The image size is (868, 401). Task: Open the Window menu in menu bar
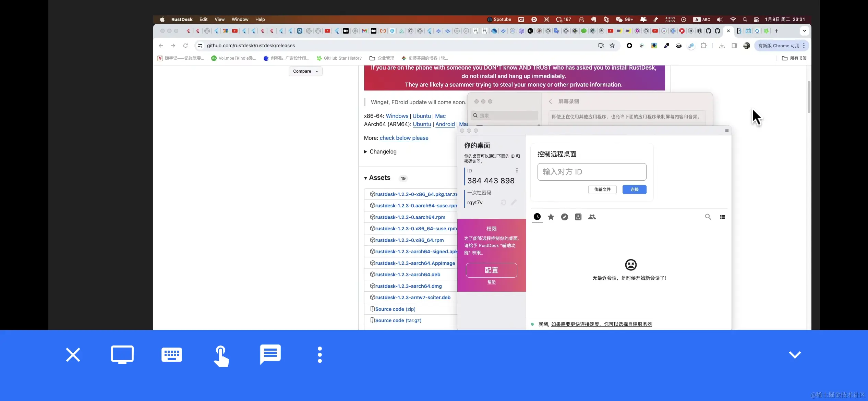click(x=240, y=20)
